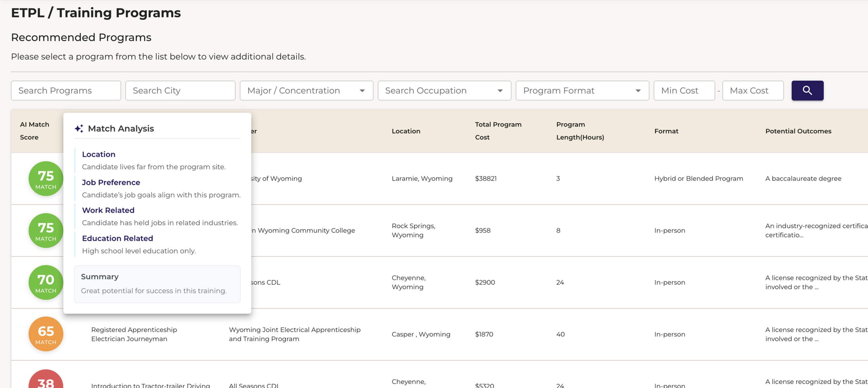The image size is (868, 388).
Task: Open the Program Format dropdown
Action: (582, 90)
